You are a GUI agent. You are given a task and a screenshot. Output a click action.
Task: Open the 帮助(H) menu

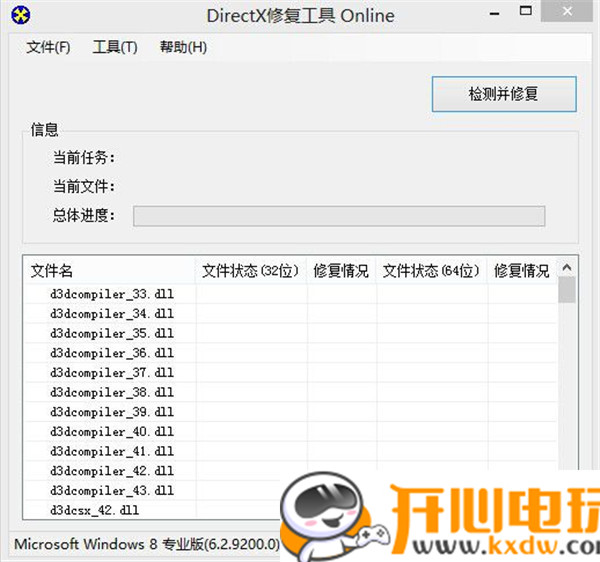click(x=183, y=47)
